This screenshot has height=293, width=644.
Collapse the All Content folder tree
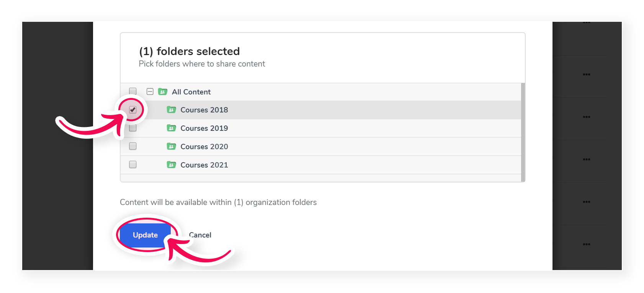click(150, 92)
